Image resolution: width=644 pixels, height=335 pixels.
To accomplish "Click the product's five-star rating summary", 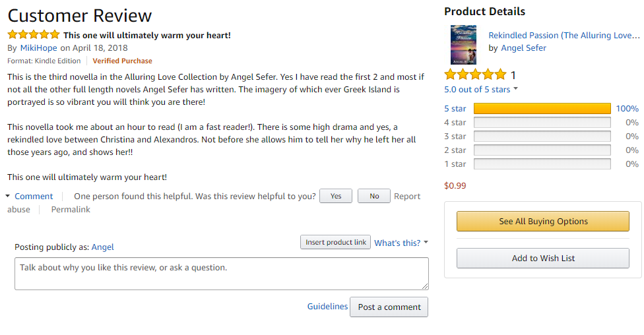I will (476, 74).
